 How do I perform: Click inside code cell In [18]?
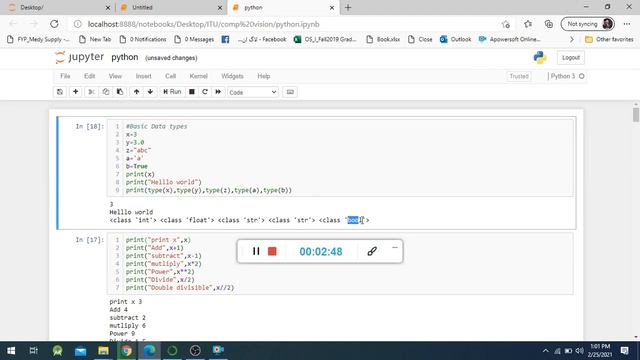tap(340, 158)
